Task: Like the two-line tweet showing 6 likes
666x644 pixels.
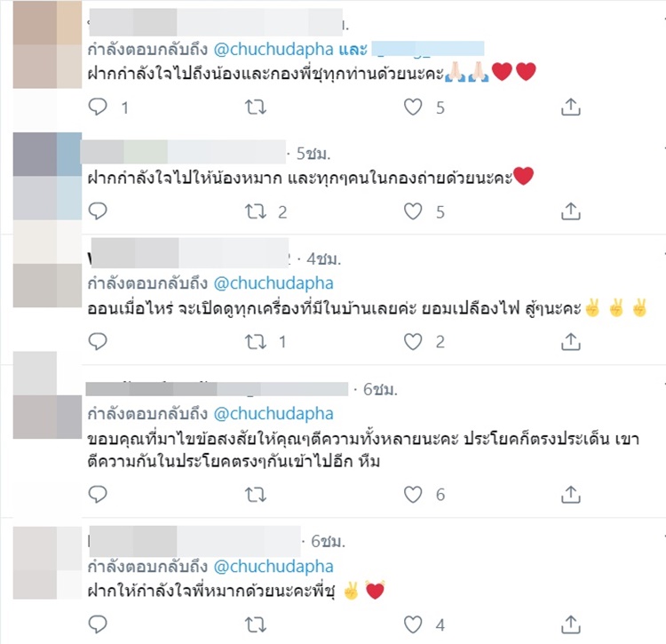Action: coord(413,495)
